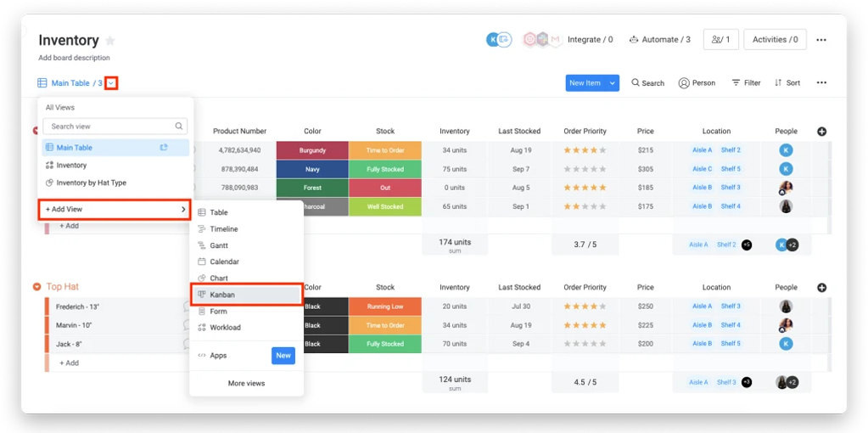868x433 pixels.
Task: Open the Running Low stock status cell
Action: pos(385,306)
